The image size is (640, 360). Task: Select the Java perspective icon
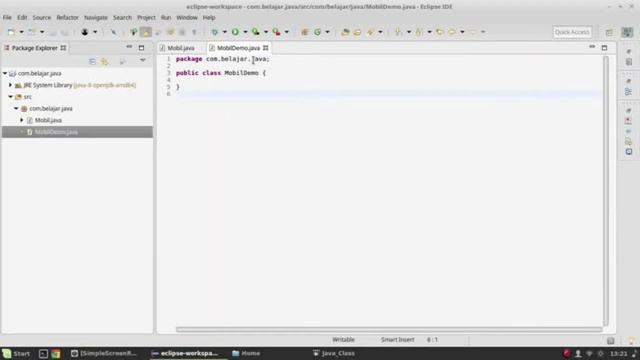point(627,32)
